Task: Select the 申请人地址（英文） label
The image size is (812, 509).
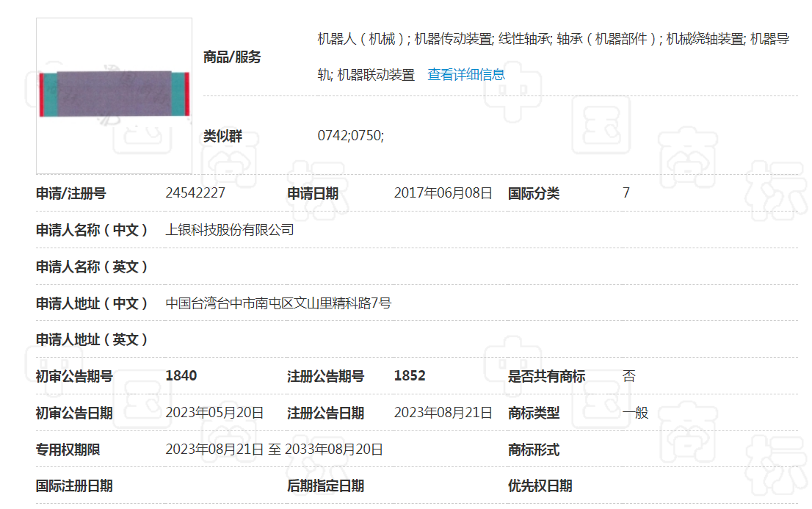Action: pyautogui.click(x=92, y=340)
